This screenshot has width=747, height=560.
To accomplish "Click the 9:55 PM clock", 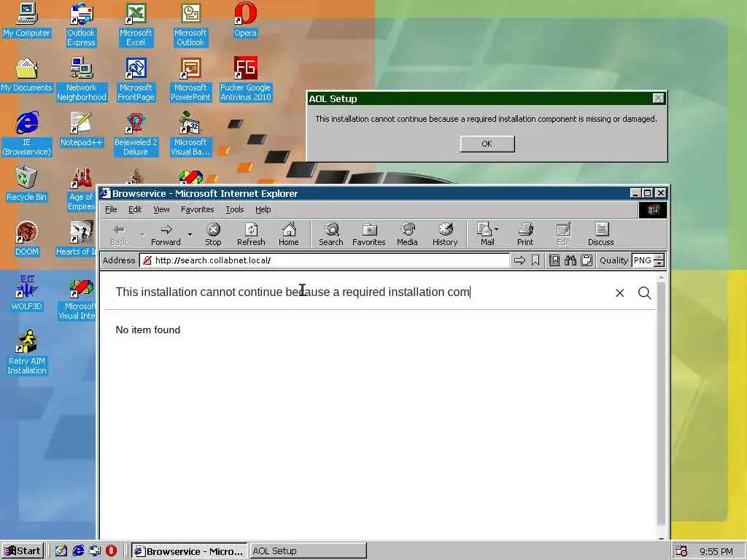I will click(716, 551).
